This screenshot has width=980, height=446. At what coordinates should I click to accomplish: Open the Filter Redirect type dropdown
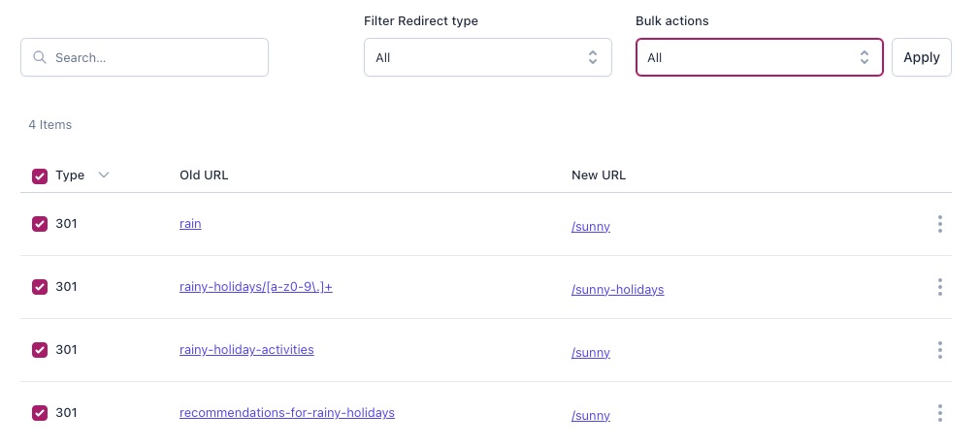pyautogui.click(x=487, y=57)
